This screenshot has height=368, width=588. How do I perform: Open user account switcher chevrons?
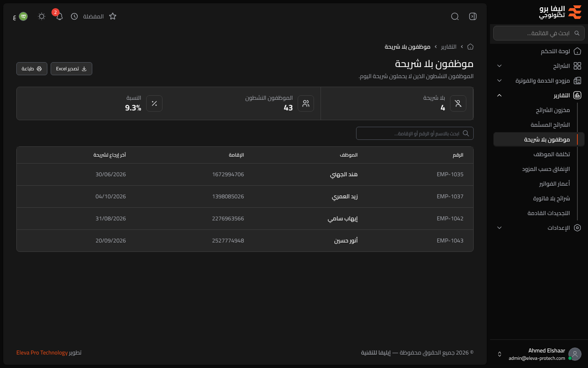click(x=499, y=354)
